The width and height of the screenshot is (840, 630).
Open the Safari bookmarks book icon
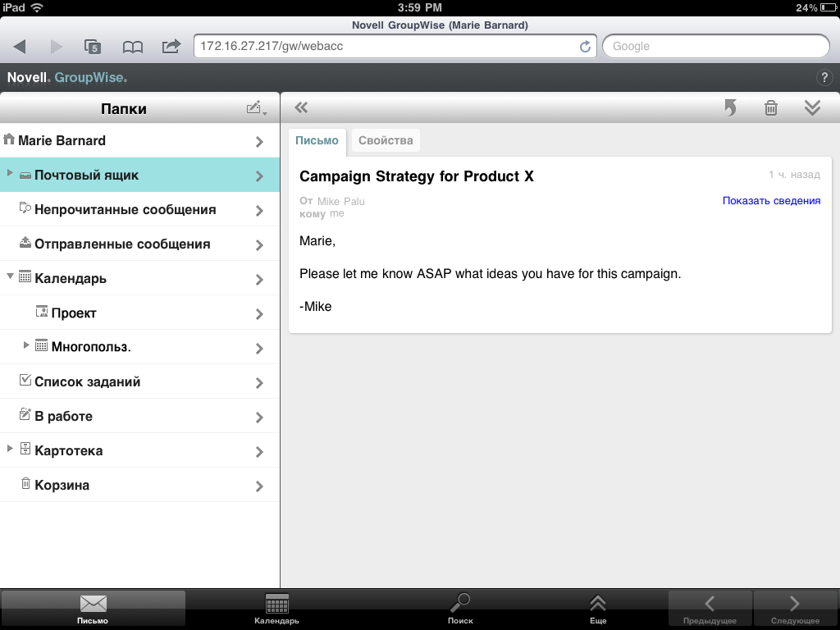click(132, 47)
